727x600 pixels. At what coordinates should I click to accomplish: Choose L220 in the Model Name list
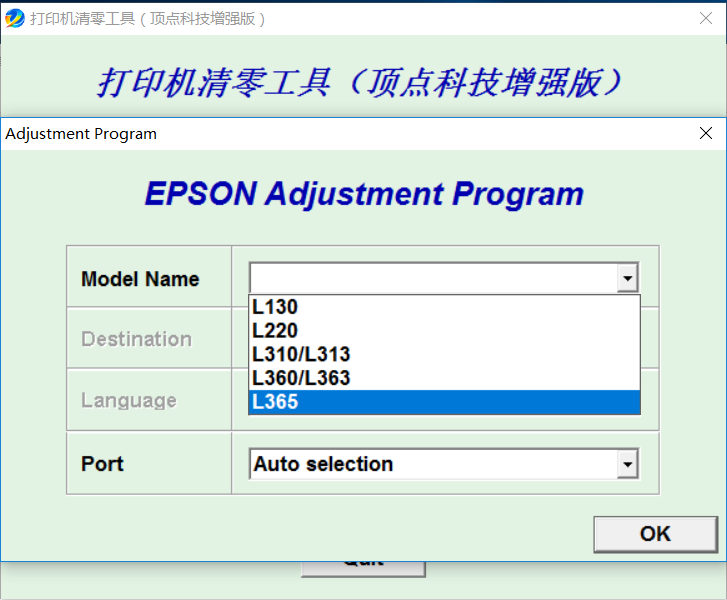(x=444, y=331)
